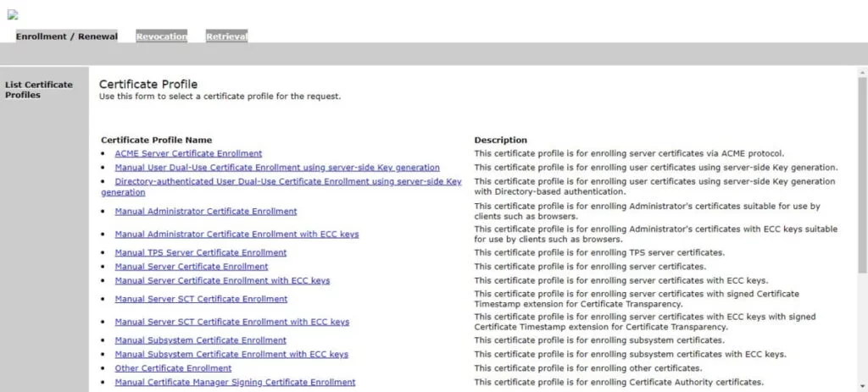Click description about ACME protocol server certificates

tap(630, 154)
